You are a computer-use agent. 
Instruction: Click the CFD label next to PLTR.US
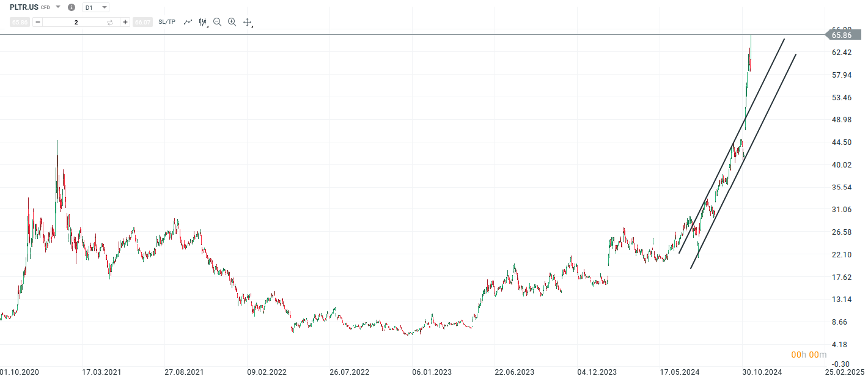pyautogui.click(x=45, y=7)
